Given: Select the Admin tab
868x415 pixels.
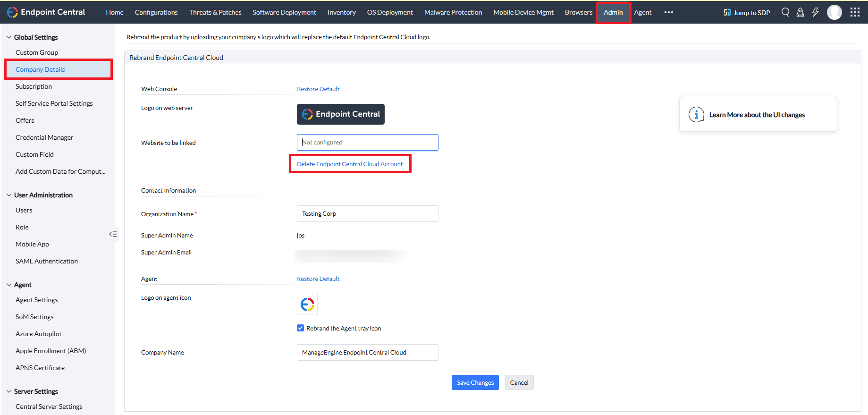Looking at the screenshot, I should tap(613, 12).
